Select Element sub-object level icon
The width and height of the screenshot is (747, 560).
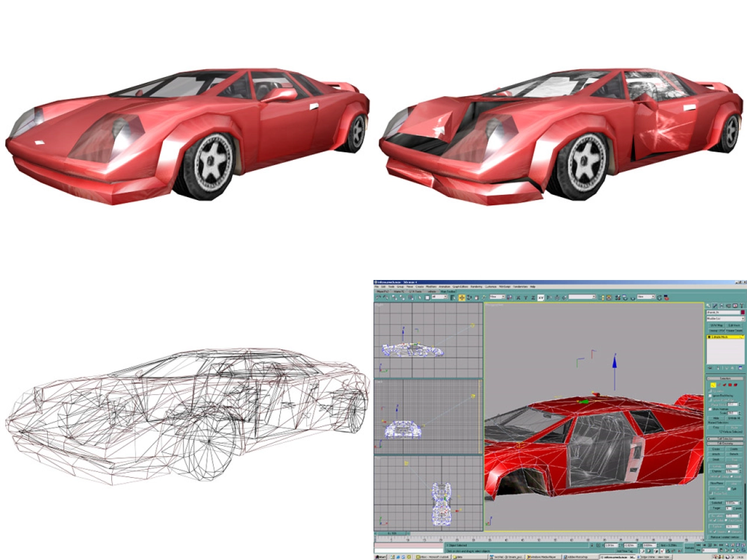point(735,384)
